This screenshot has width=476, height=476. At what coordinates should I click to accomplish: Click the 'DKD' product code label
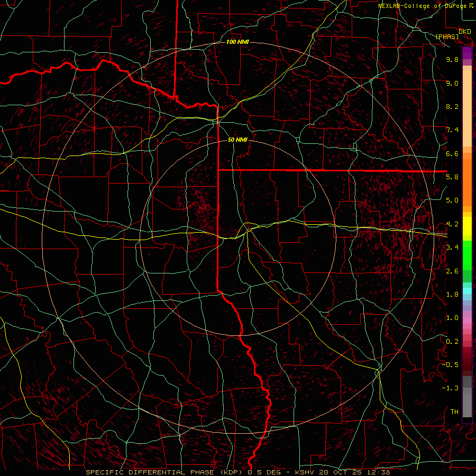point(465,32)
